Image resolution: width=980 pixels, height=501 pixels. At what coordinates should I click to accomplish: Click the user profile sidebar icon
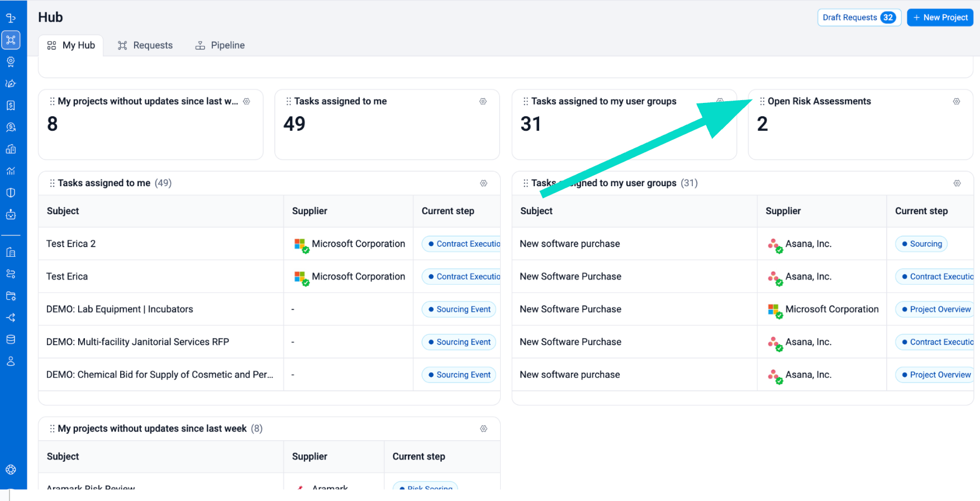tap(11, 361)
